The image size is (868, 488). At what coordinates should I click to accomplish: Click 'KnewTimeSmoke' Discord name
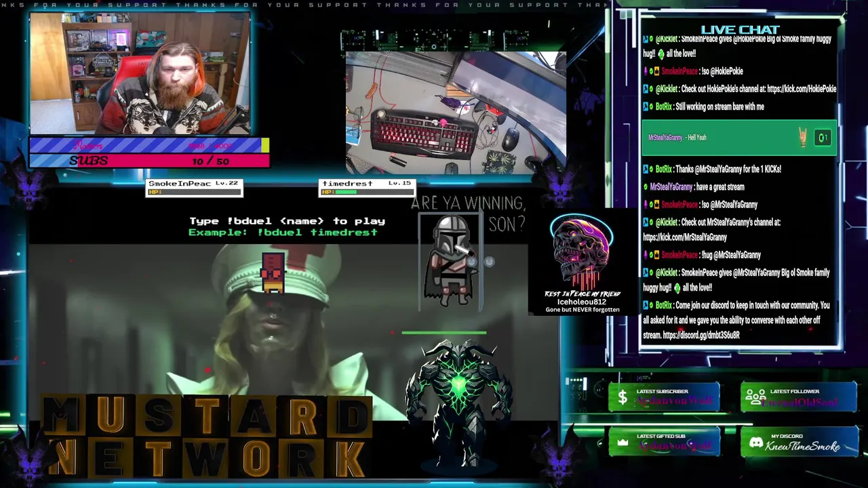pyautogui.click(x=802, y=447)
